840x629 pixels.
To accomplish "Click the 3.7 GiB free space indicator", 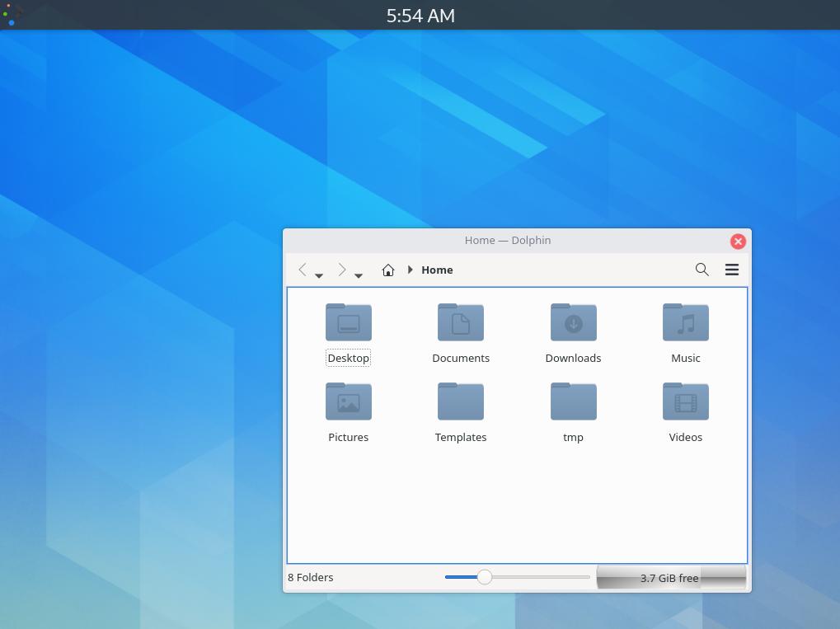I will coord(669,577).
